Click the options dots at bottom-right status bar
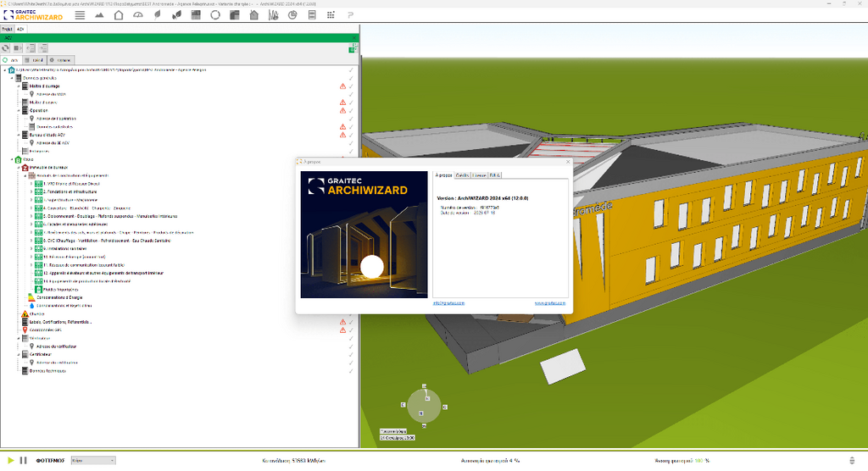Screen dimensions: 868x471 [852, 461]
